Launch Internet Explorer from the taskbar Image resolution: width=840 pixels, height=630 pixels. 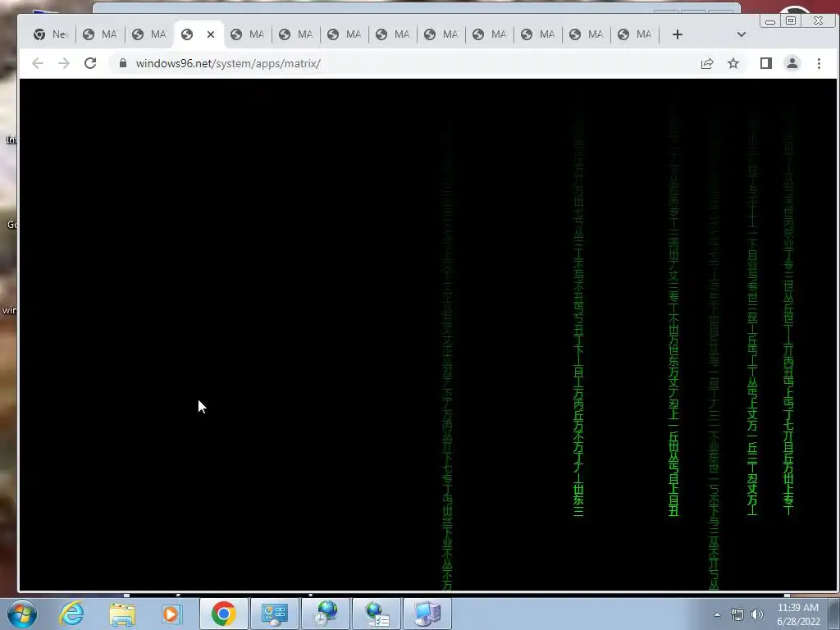72,614
